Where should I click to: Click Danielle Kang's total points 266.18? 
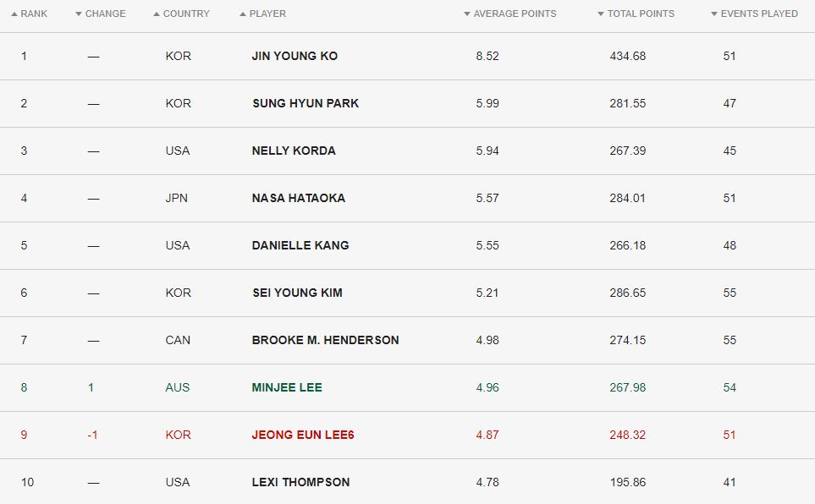[x=627, y=246]
